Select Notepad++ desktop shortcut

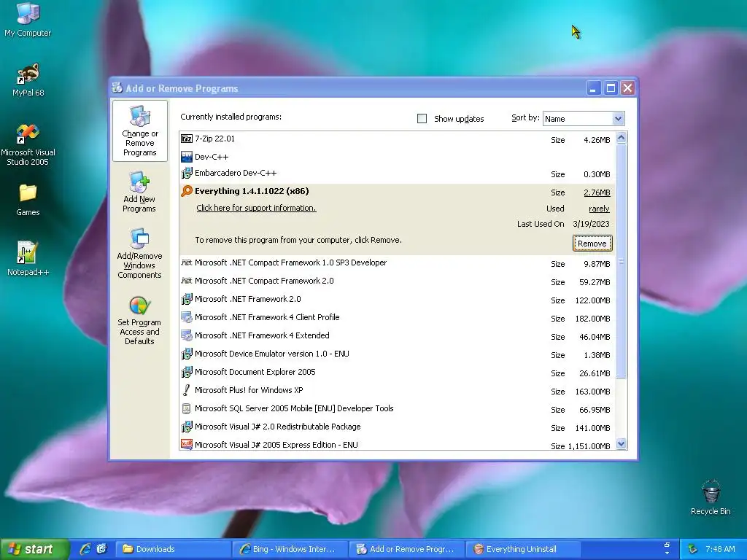[x=28, y=259]
